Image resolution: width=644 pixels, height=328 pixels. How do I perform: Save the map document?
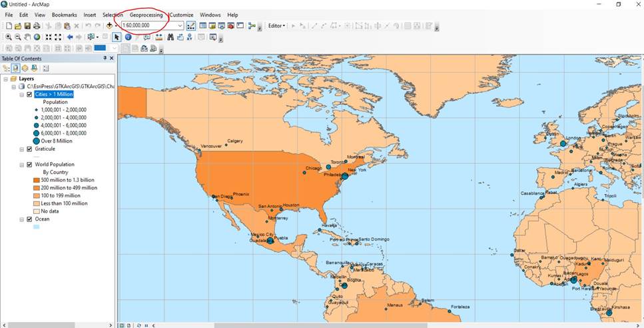click(27, 26)
